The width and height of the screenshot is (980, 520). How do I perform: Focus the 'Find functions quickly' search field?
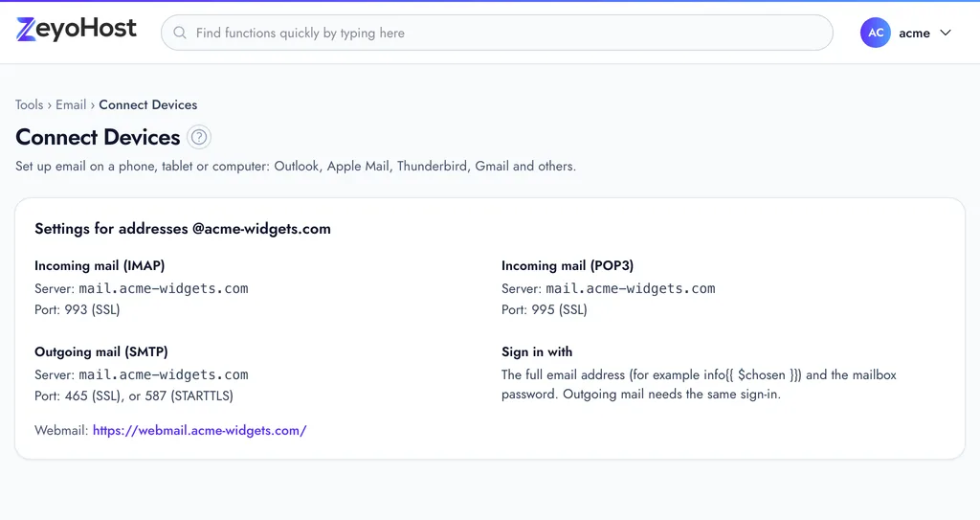(497, 33)
